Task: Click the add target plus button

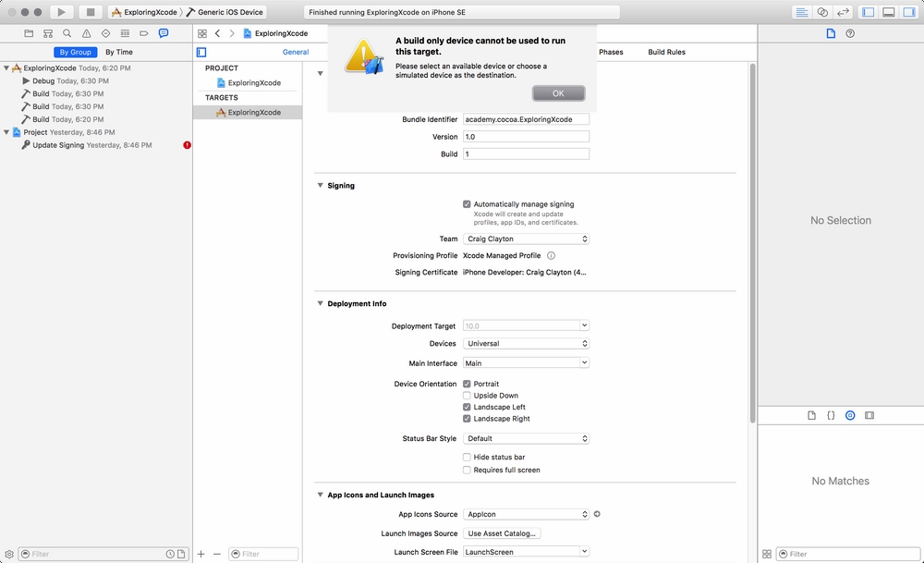Action: point(201,554)
